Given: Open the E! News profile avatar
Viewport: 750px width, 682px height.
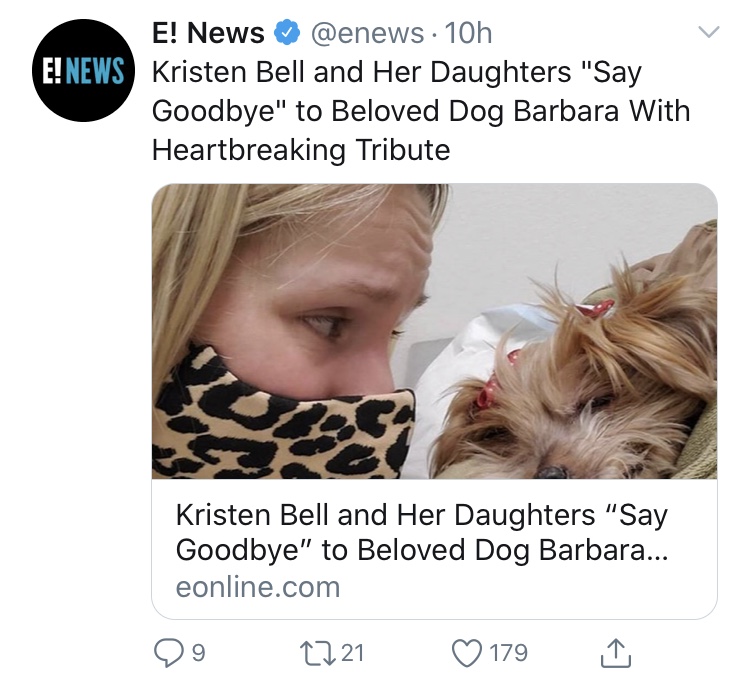Looking at the screenshot, I should pyautogui.click(x=83, y=70).
